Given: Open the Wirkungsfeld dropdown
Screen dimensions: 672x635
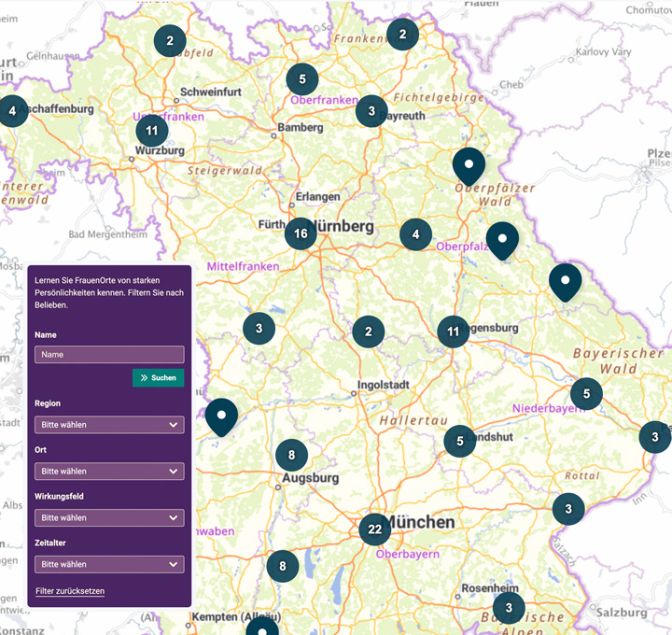Looking at the screenshot, I should (x=110, y=518).
